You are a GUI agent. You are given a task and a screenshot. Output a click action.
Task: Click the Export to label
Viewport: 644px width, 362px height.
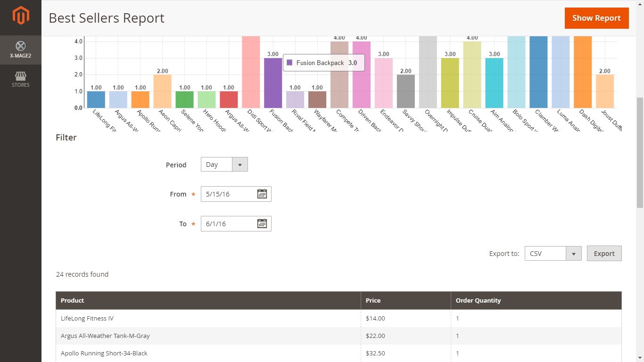point(504,254)
